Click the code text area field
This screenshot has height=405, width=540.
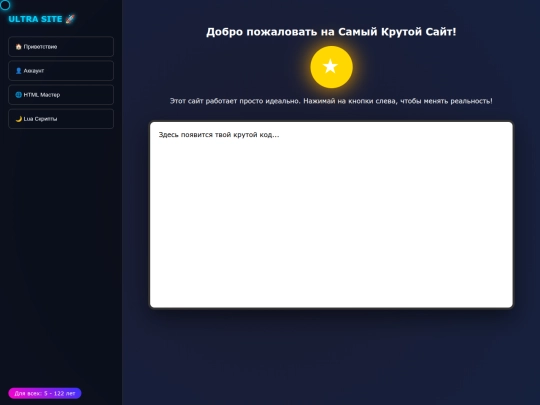[331, 215]
